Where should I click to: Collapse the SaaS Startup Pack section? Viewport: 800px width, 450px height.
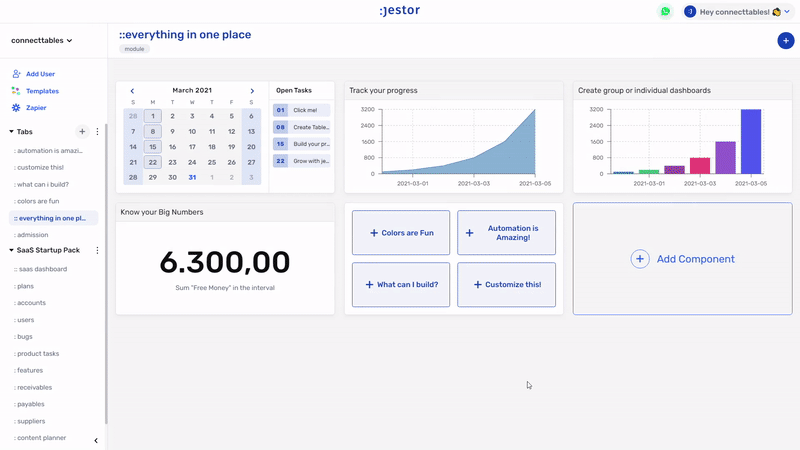point(11,250)
